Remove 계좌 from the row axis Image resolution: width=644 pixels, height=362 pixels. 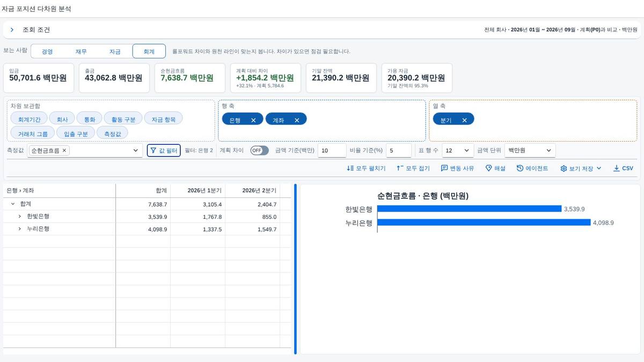click(297, 120)
